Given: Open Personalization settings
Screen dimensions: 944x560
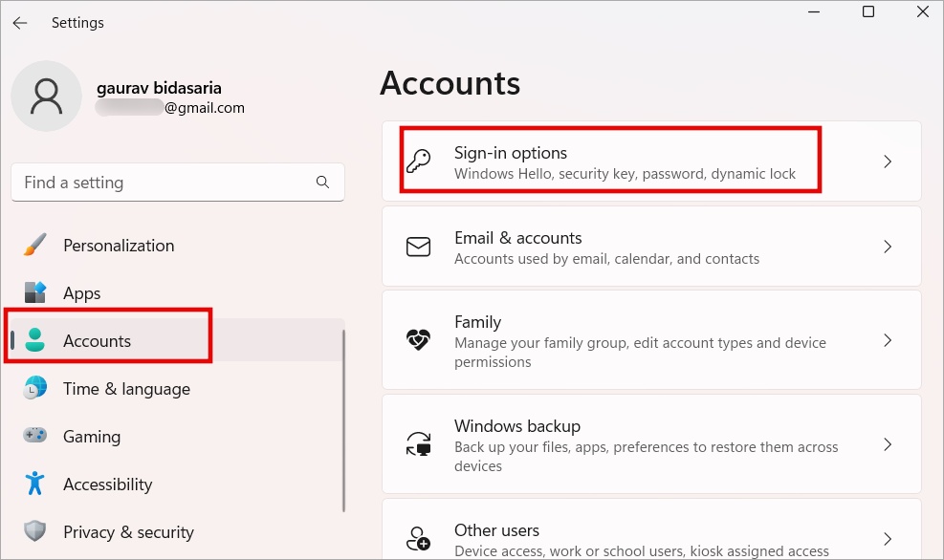Looking at the screenshot, I should tap(178, 246).
